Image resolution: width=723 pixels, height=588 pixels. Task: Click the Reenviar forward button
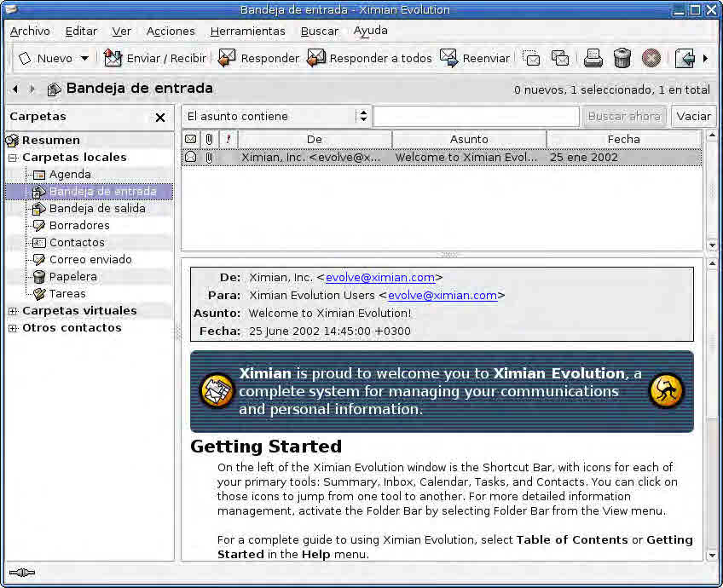tap(474, 59)
